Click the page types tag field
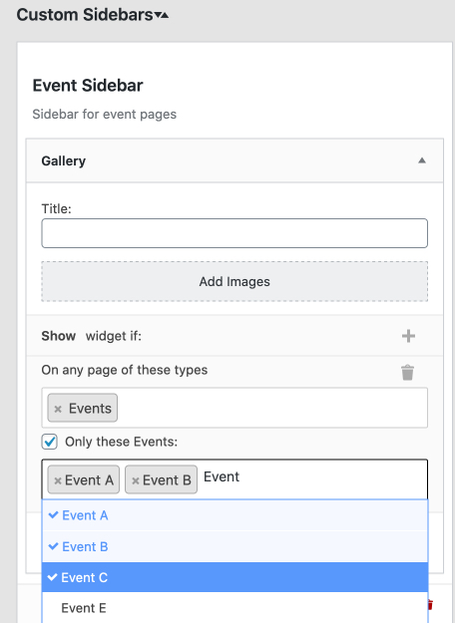This screenshot has width=455, height=623. pos(234,408)
